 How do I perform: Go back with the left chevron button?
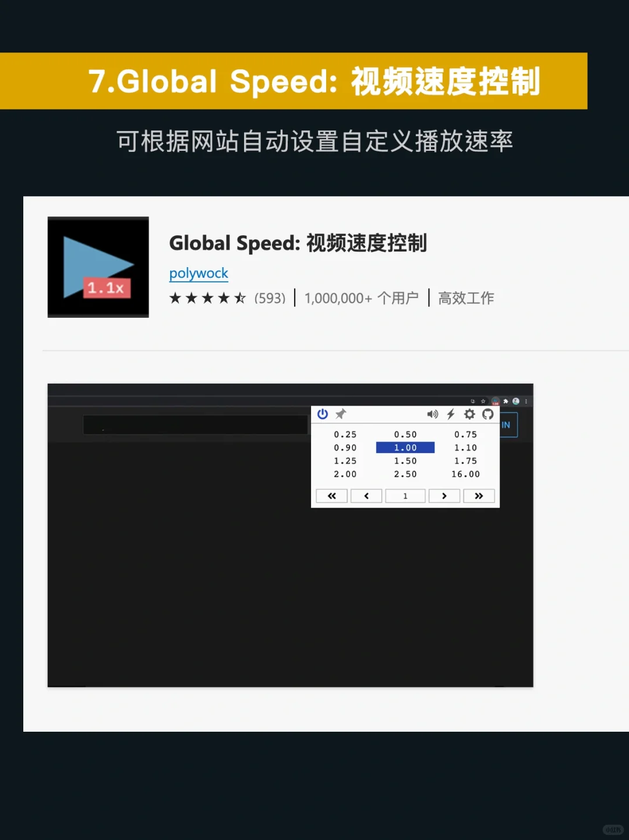(366, 496)
